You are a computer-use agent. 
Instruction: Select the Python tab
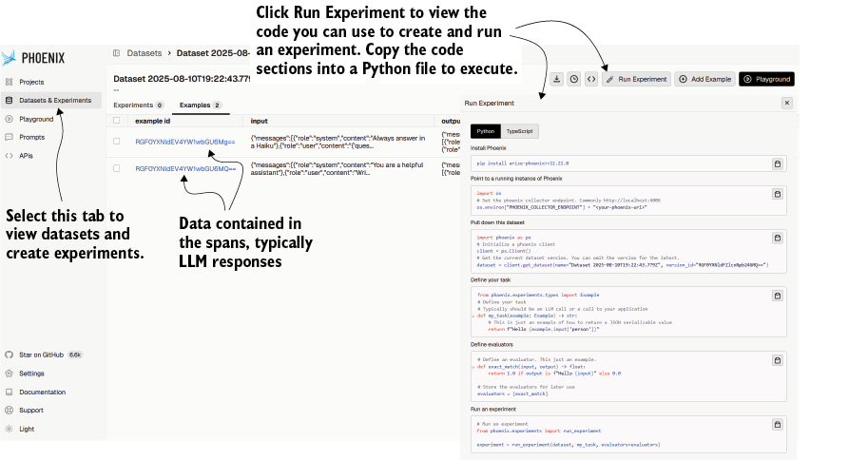tap(486, 131)
